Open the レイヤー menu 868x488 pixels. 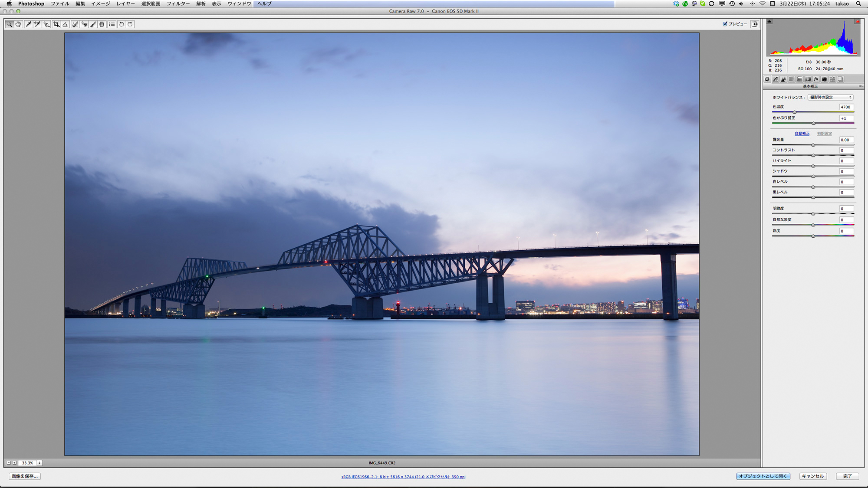click(125, 3)
